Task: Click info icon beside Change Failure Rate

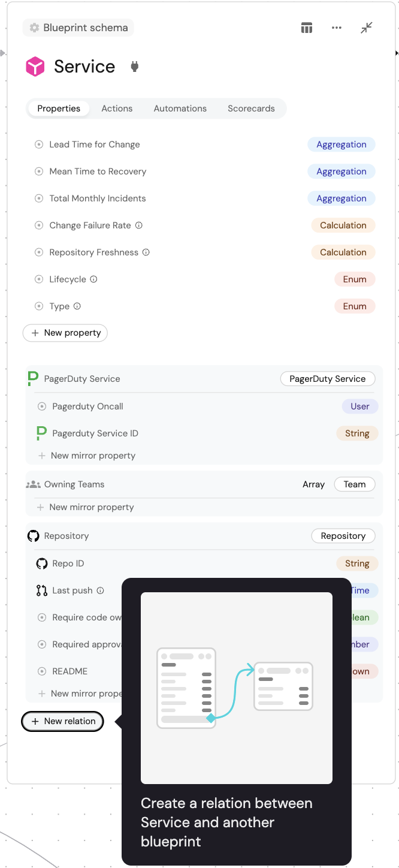Action: [x=139, y=225]
